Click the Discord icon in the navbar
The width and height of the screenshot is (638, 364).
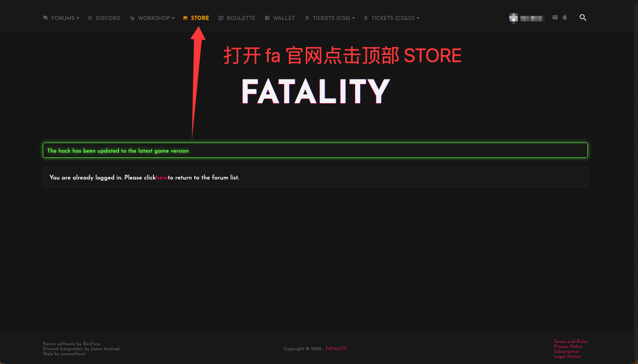(89, 18)
